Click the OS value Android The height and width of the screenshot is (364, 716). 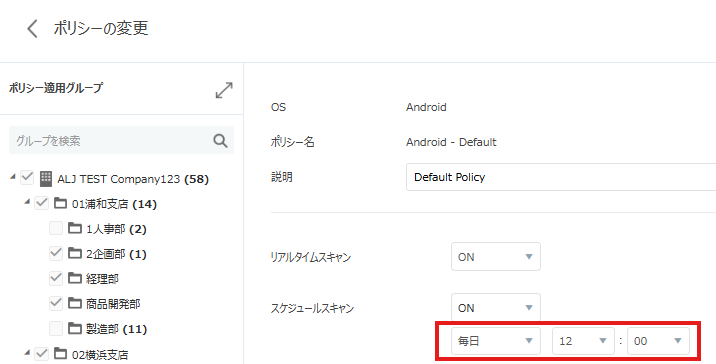click(426, 107)
